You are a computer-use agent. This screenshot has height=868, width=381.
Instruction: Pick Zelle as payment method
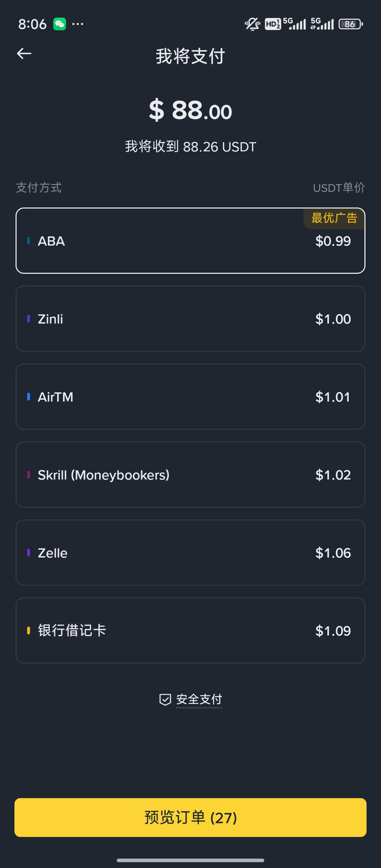click(190, 553)
